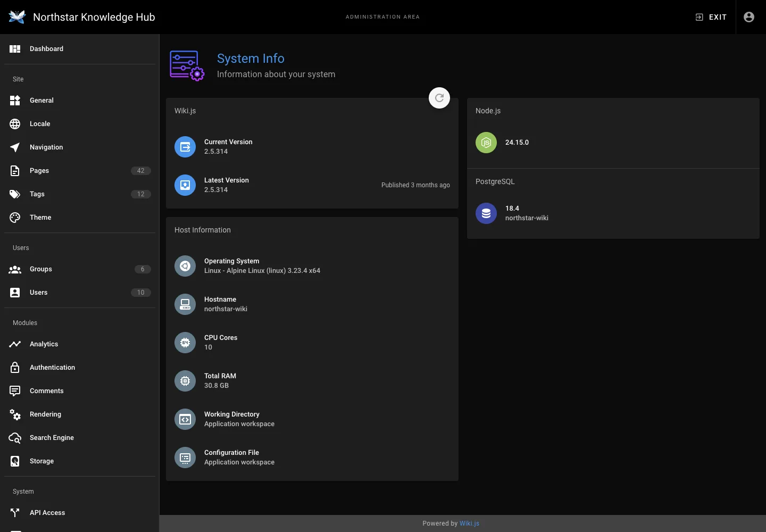Click the Wiki.js butterfly logo
Viewport: 766px width, 532px height.
17,17
